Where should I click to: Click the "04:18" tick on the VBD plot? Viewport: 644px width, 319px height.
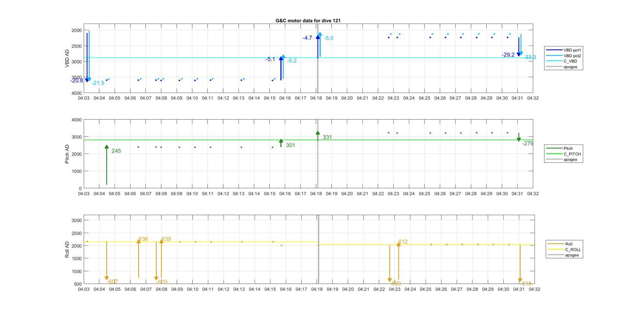click(316, 98)
